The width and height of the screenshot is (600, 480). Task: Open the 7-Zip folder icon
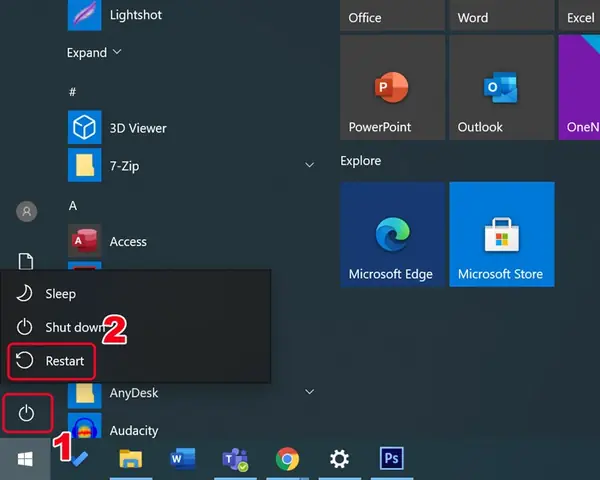(85, 165)
